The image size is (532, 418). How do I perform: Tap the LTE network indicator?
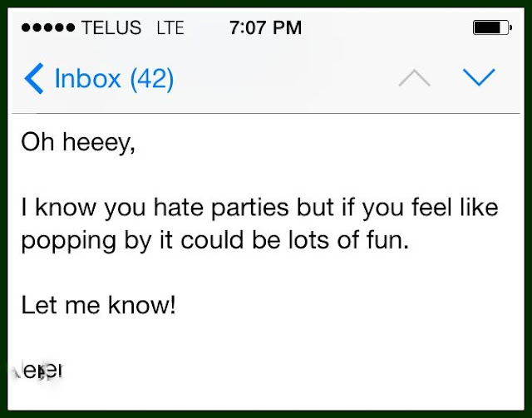[x=171, y=28]
